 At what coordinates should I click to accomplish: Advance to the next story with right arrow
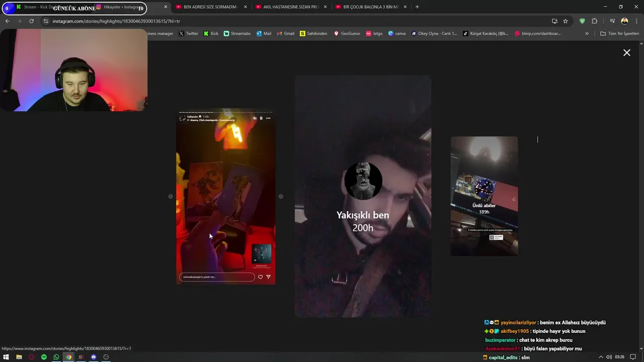281,197
